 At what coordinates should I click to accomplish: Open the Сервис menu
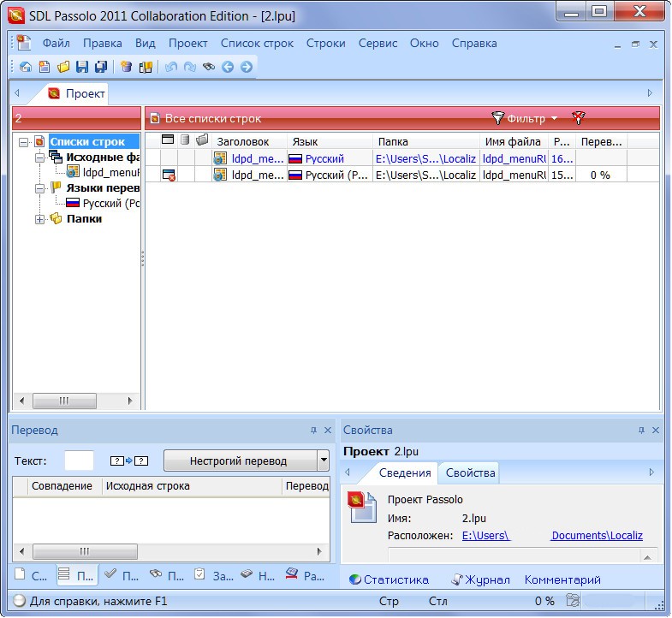coord(378,44)
